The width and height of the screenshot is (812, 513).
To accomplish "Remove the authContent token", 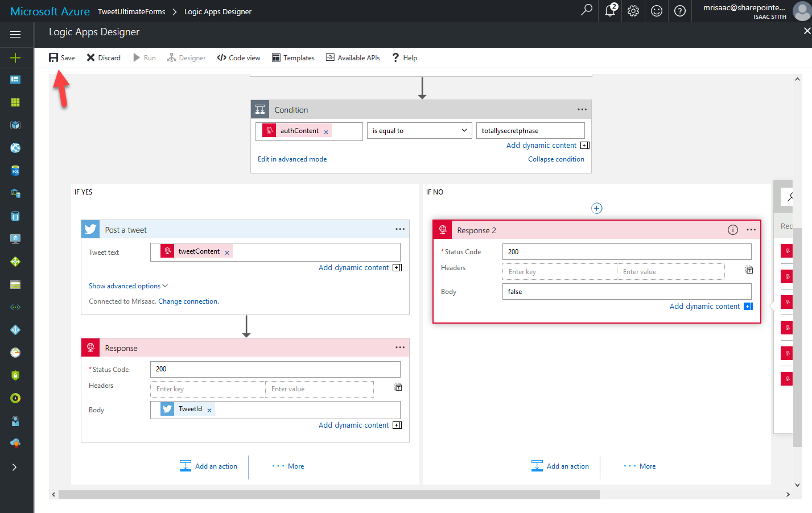I will [x=326, y=132].
